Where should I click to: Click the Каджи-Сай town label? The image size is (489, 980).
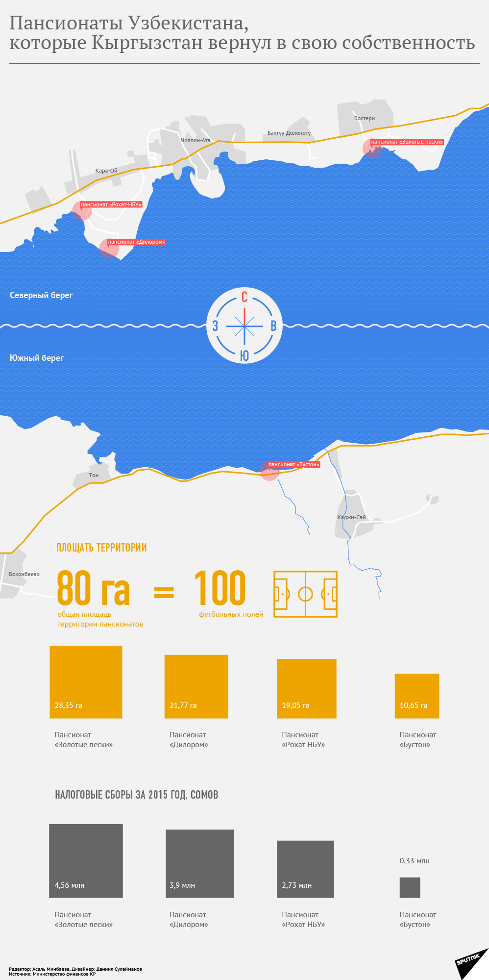click(351, 517)
